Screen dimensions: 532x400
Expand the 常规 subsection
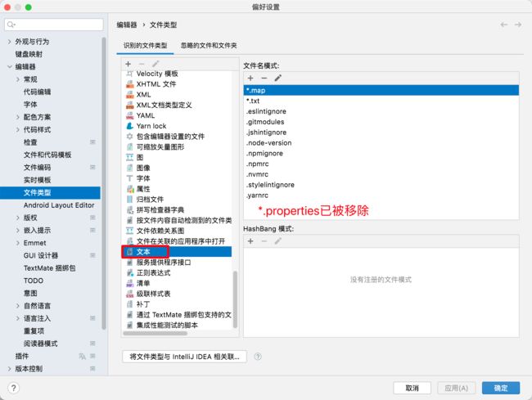pos(18,79)
